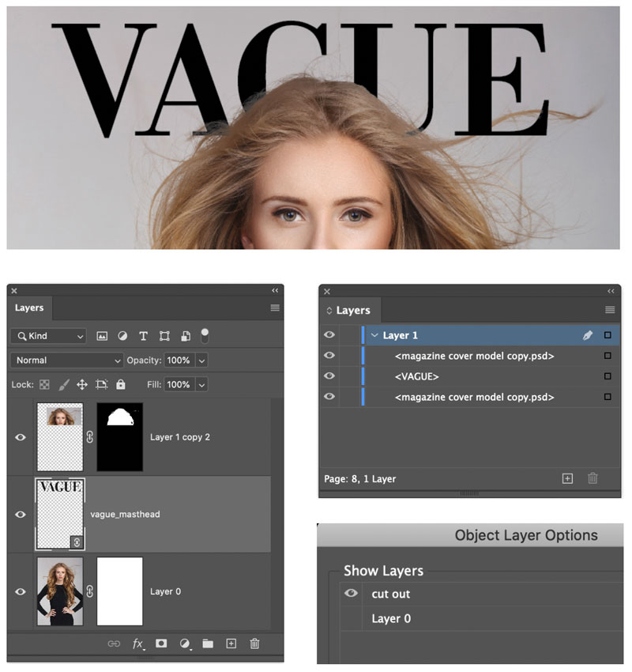Click selection square on <VAGUE> row
The width and height of the screenshot is (632, 672).
point(608,376)
